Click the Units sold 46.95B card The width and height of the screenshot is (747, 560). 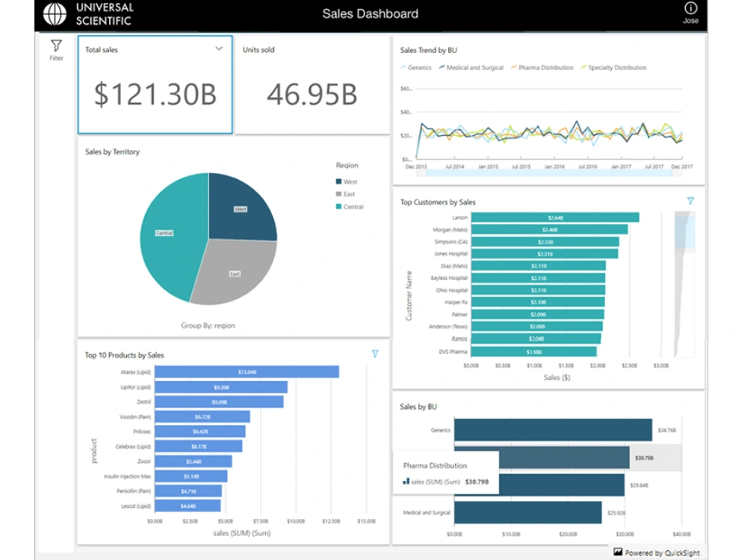point(312,85)
